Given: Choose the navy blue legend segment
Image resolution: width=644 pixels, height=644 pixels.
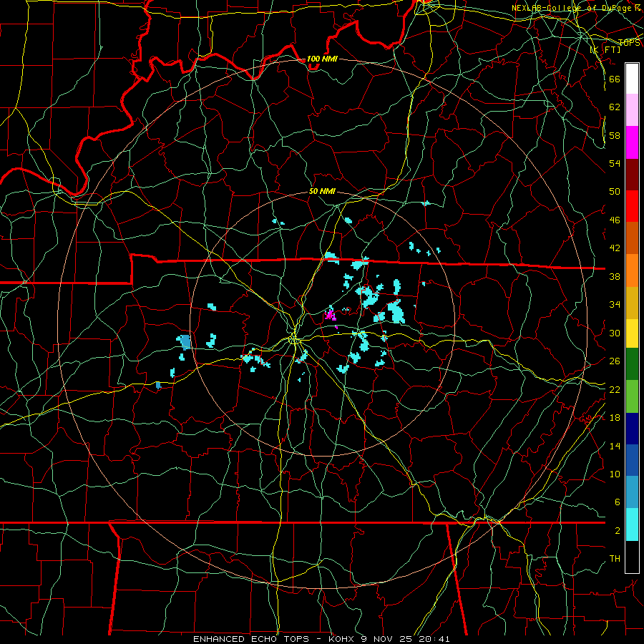Looking at the screenshot, I should pos(632,429).
